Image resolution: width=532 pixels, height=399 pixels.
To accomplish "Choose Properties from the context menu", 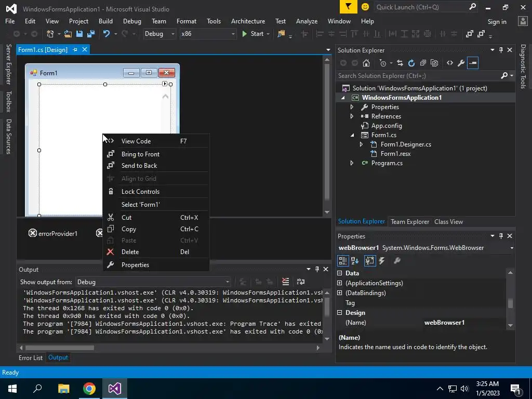I will pyautogui.click(x=156, y=265).
